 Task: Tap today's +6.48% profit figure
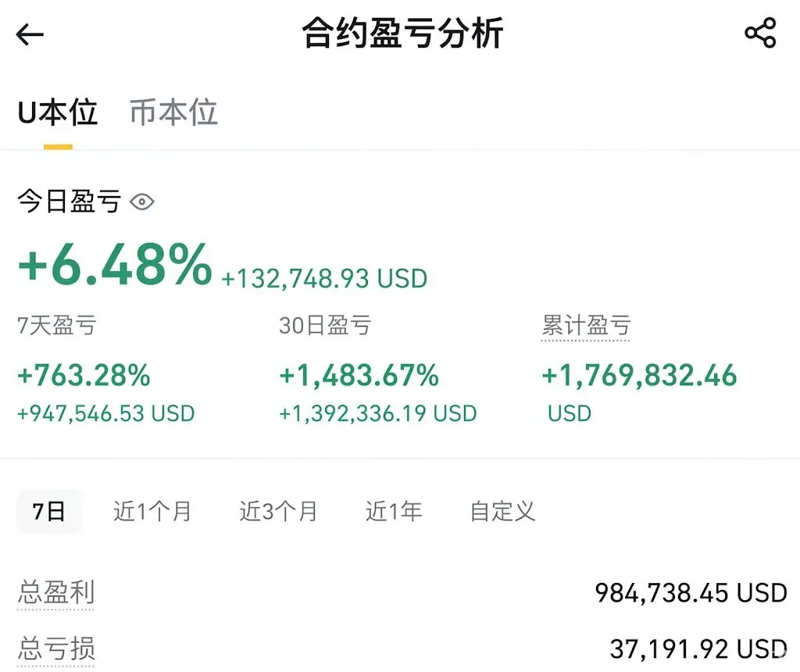pyautogui.click(x=115, y=265)
